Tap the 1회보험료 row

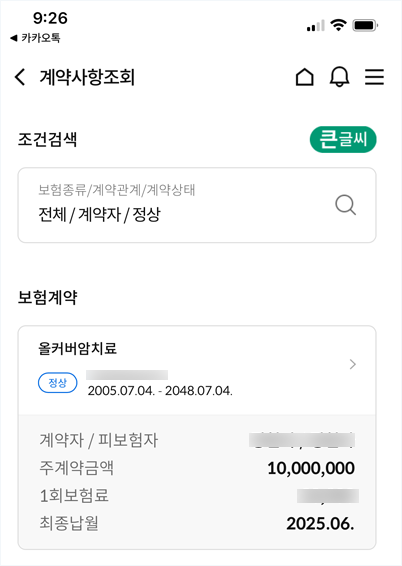click(197, 496)
